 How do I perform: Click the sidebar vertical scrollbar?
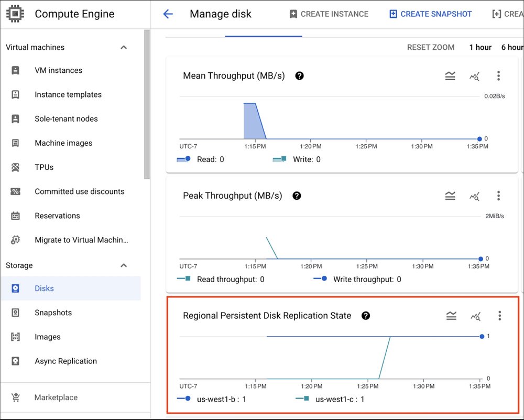(x=147, y=104)
